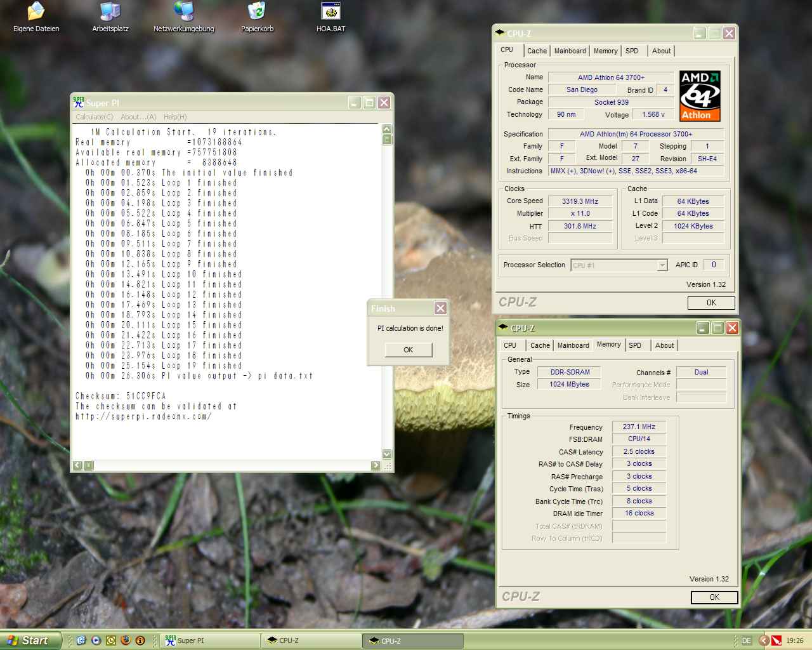
Task: Click the DRAM Idle Timer 16 clocks value
Action: pyautogui.click(x=639, y=513)
